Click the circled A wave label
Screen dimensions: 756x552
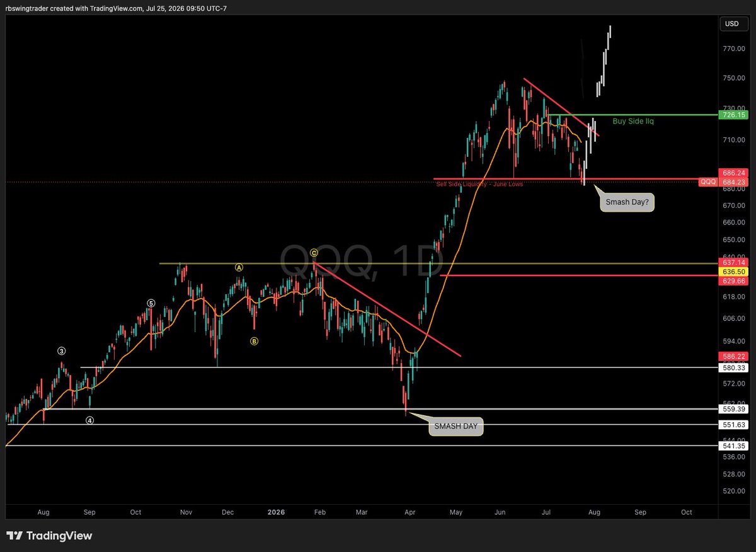[239, 267]
